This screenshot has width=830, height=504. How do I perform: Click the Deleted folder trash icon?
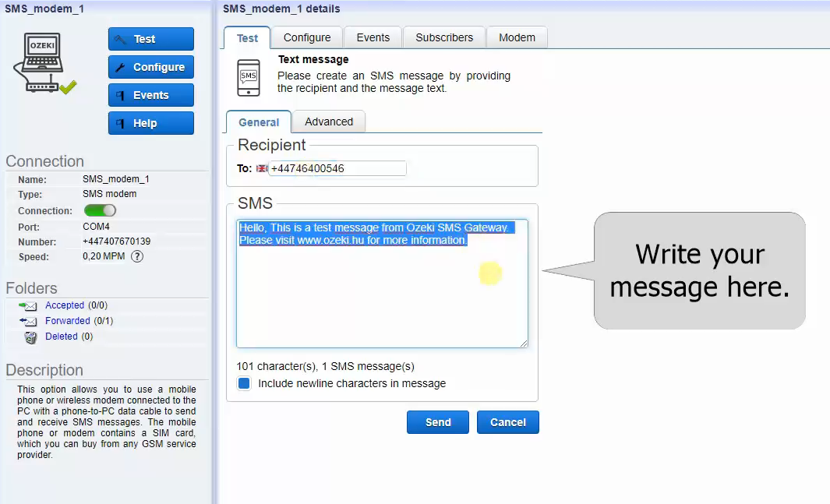point(30,337)
